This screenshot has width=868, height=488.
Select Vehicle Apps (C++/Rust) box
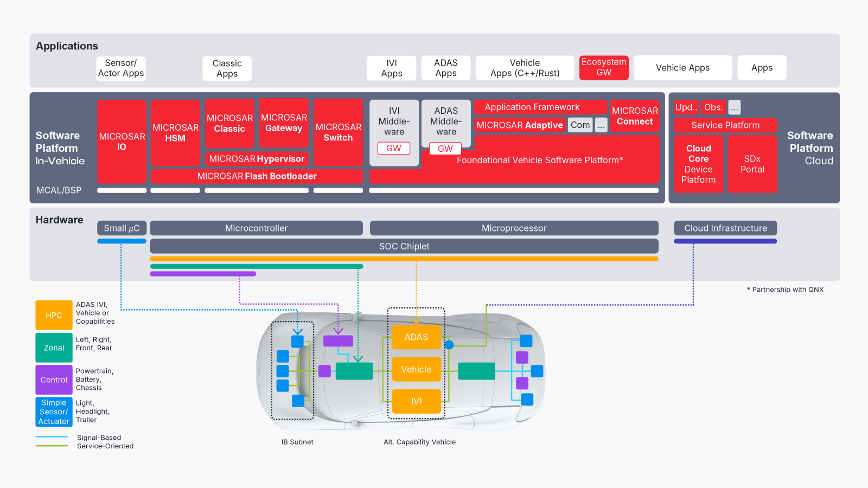pos(525,68)
